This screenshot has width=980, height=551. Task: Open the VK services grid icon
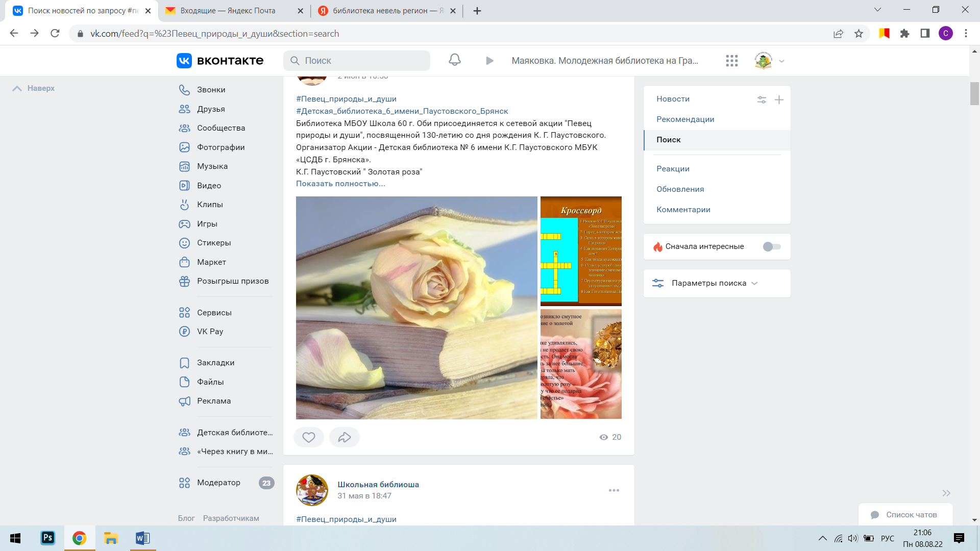pos(731,61)
